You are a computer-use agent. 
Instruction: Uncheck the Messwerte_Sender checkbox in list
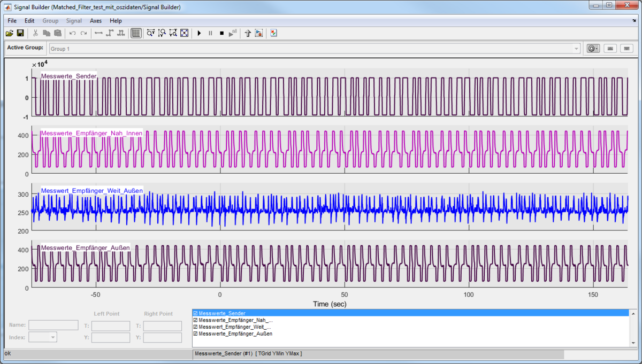[x=196, y=313]
